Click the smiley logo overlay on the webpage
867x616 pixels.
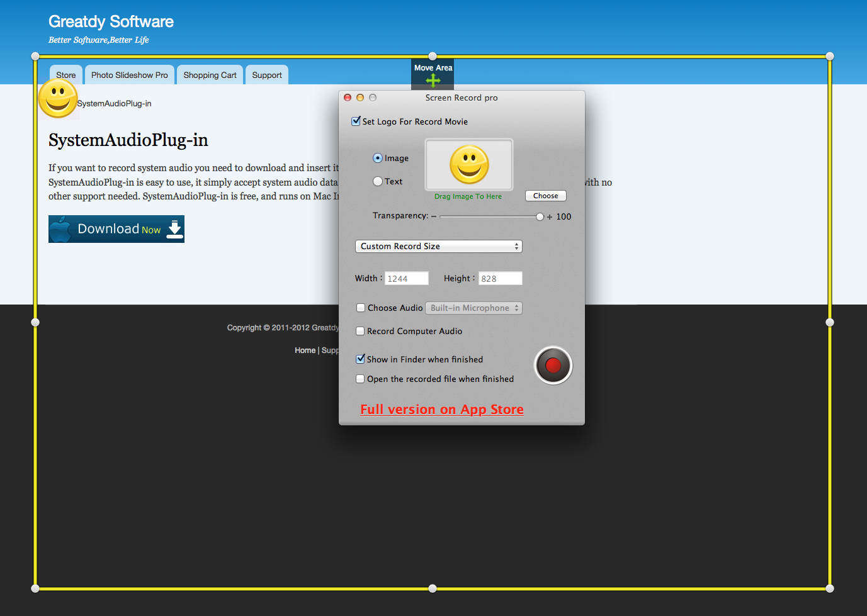pyautogui.click(x=58, y=99)
